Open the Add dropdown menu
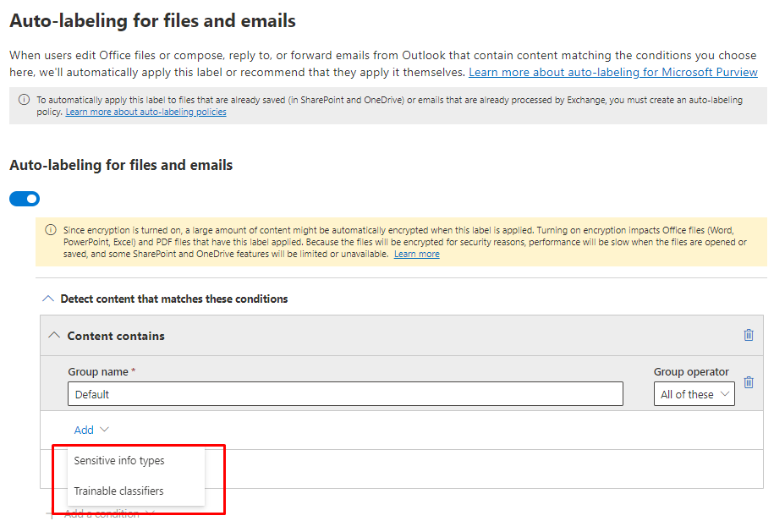Viewport: 774px width, 532px height. 85,430
